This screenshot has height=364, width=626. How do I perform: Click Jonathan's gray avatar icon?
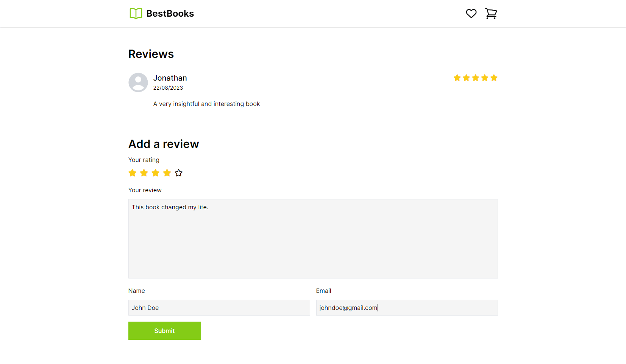point(138,82)
